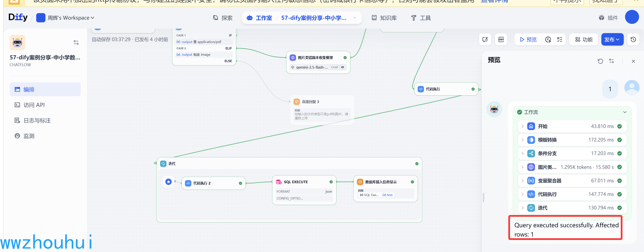Open 日志与标注 in the sidebar
Viewport: 644px width, 252px height.
[37, 120]
